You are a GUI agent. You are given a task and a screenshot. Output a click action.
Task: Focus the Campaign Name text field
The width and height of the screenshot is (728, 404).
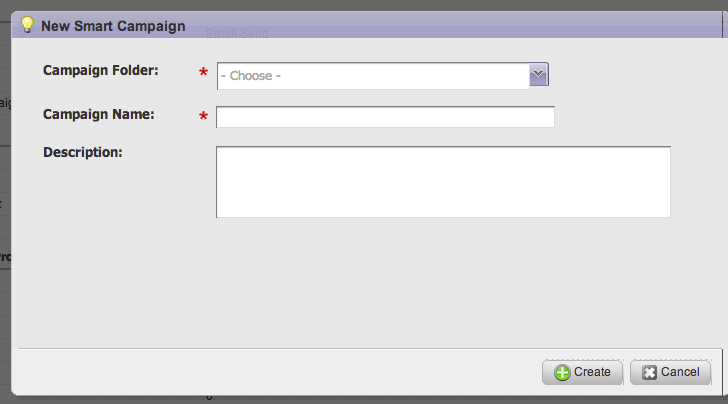[x=385, y=118]
